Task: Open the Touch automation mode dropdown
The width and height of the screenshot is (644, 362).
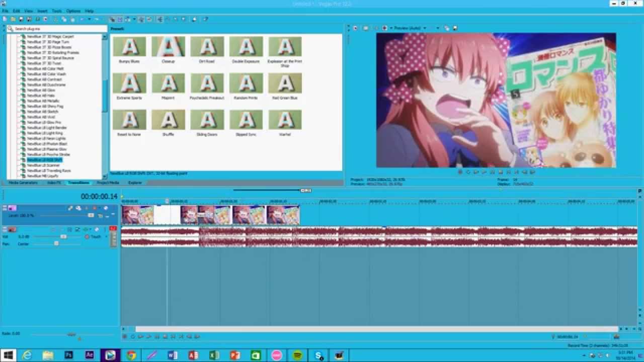Action: 106,236
